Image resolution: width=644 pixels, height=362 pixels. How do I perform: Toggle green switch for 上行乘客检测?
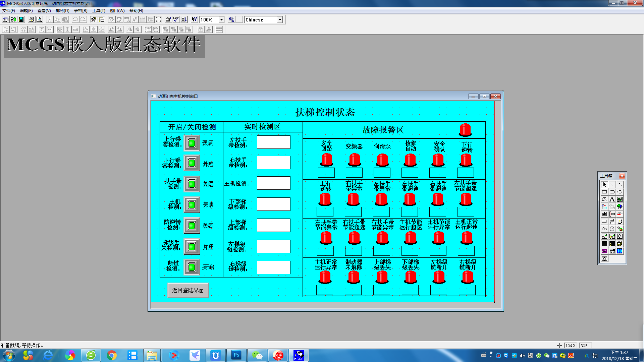pos(192,143)
